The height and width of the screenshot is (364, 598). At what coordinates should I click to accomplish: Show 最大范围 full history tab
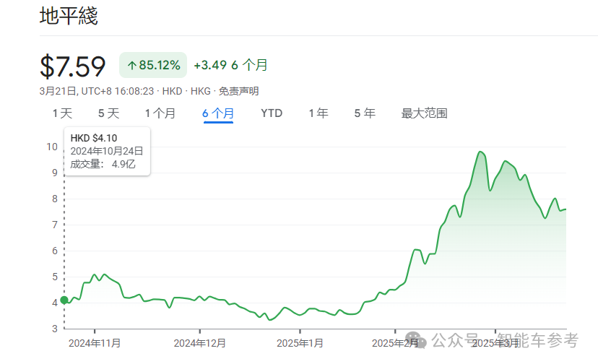(424, 113)
